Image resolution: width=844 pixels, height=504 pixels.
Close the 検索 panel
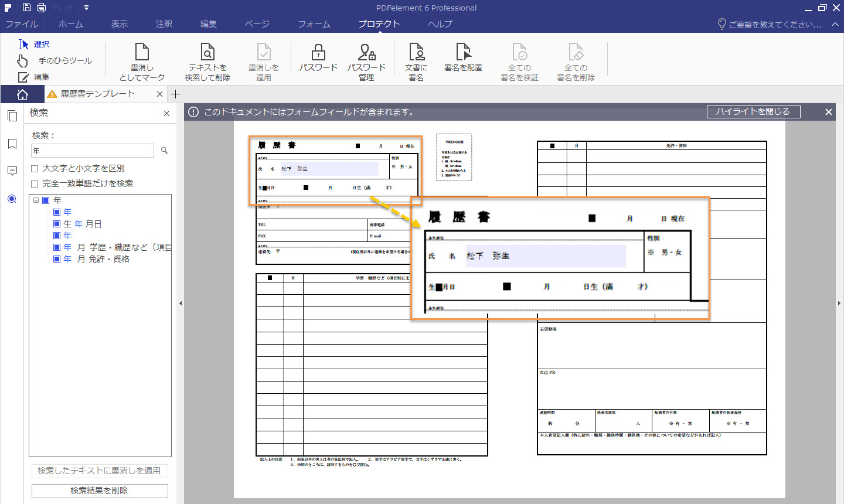coord(166,113)
